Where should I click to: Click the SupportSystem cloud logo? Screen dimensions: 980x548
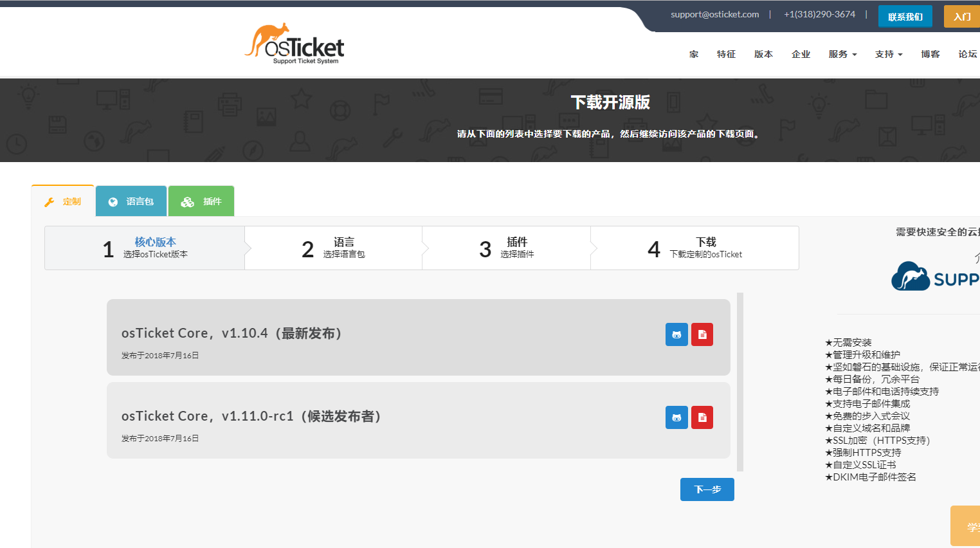click(936, 276)
